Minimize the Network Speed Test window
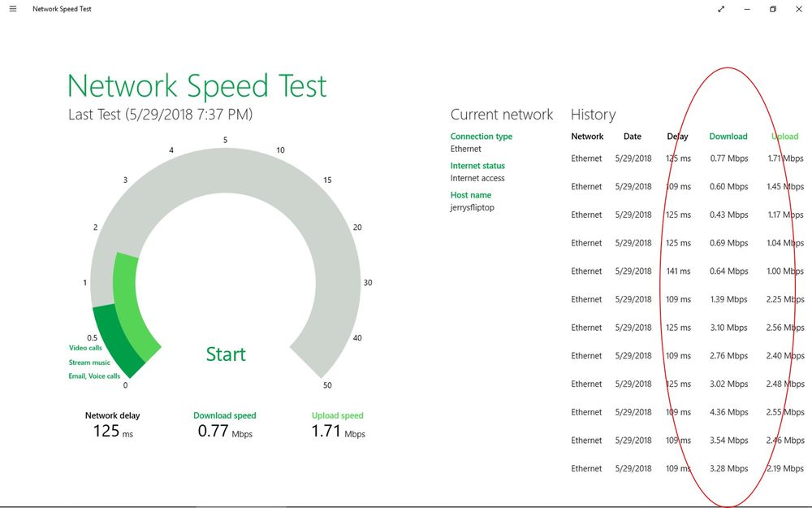Viewport: 812px width, 508px height. [x=747, y=9]
